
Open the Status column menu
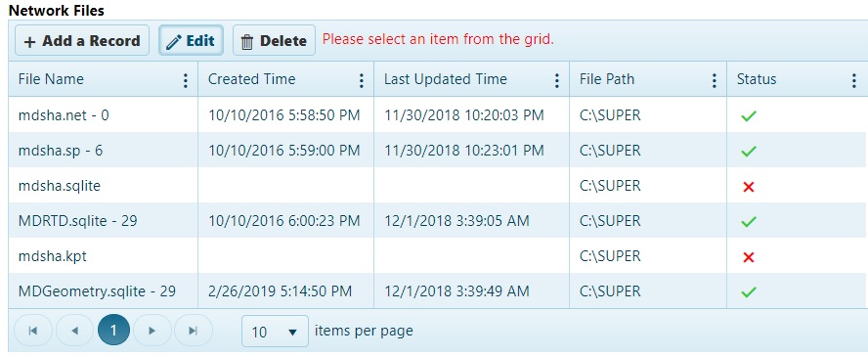(x=854, y=81)
